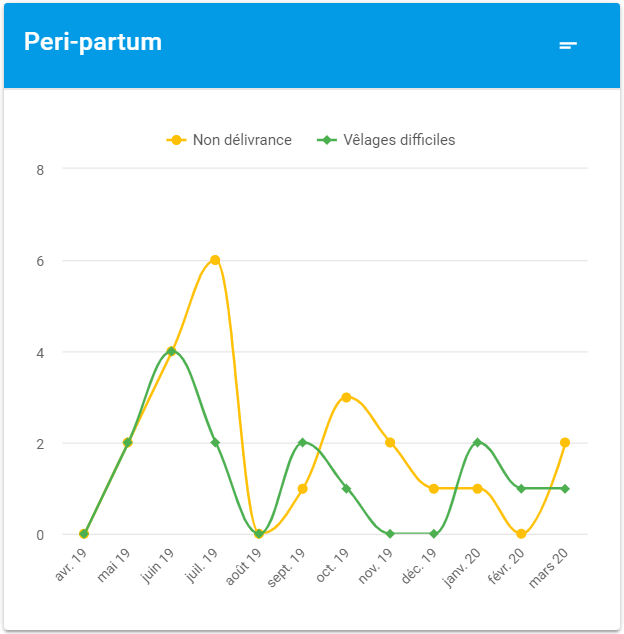The height and width of the screenshot is (634, 624).
Task: Select the Vêlages difficiles point at juin 19
Action: point(171,351)
